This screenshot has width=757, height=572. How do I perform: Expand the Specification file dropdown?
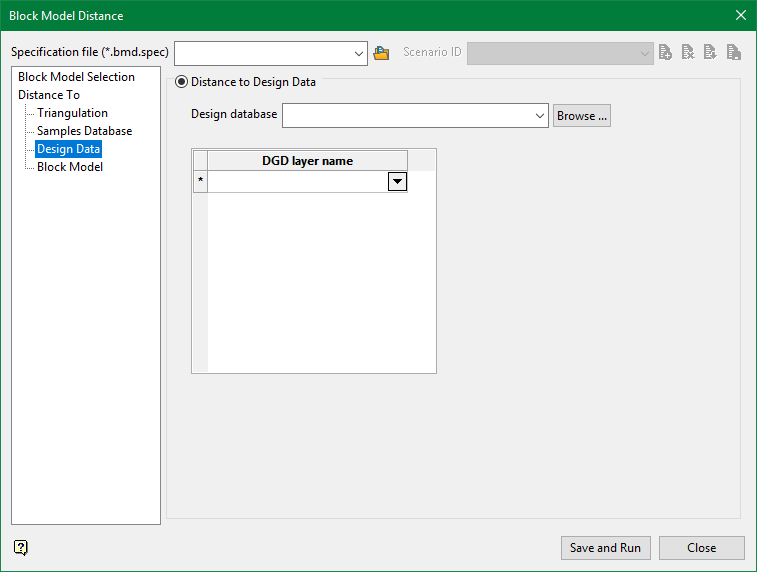coord(359,53)
